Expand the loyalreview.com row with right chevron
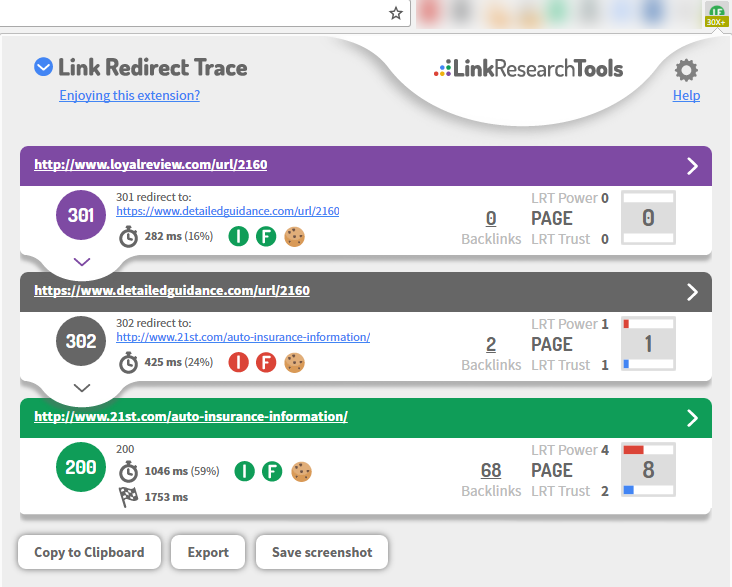This screenshot has height=587, width=732. click(x=692, y=166)
